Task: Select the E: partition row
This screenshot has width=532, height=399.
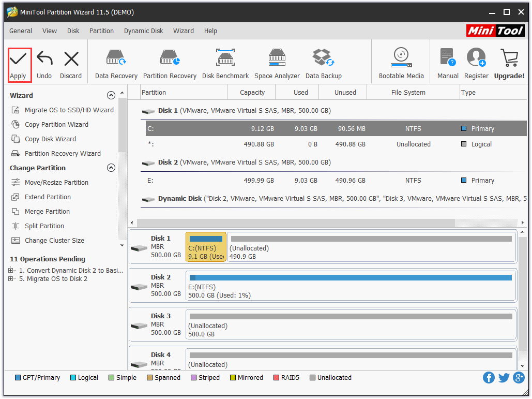Action: click(336, 181)
